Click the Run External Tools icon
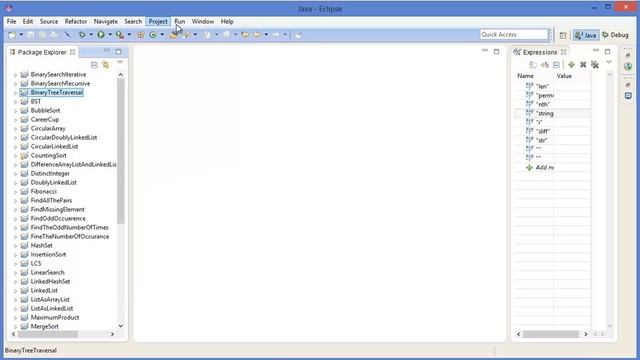 click(x=120, y=35)
